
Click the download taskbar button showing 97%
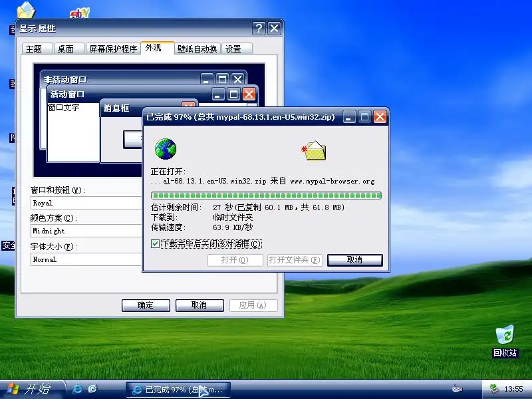tap(178, 390)
